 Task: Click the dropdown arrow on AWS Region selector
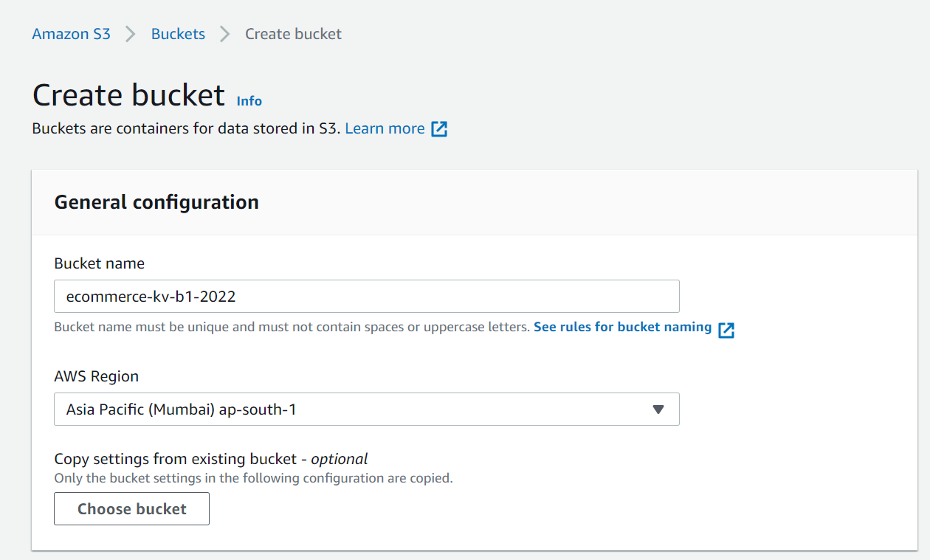(658, 409)
